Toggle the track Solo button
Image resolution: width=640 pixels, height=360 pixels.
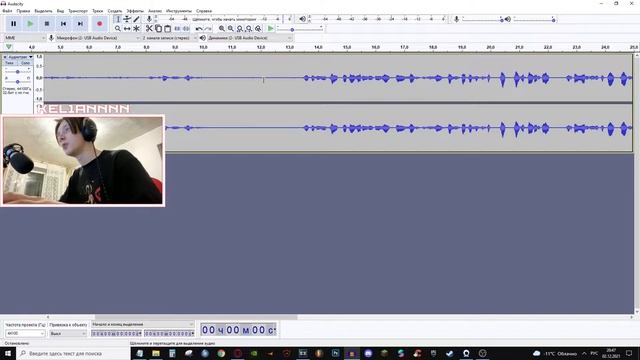click(25, 63)
